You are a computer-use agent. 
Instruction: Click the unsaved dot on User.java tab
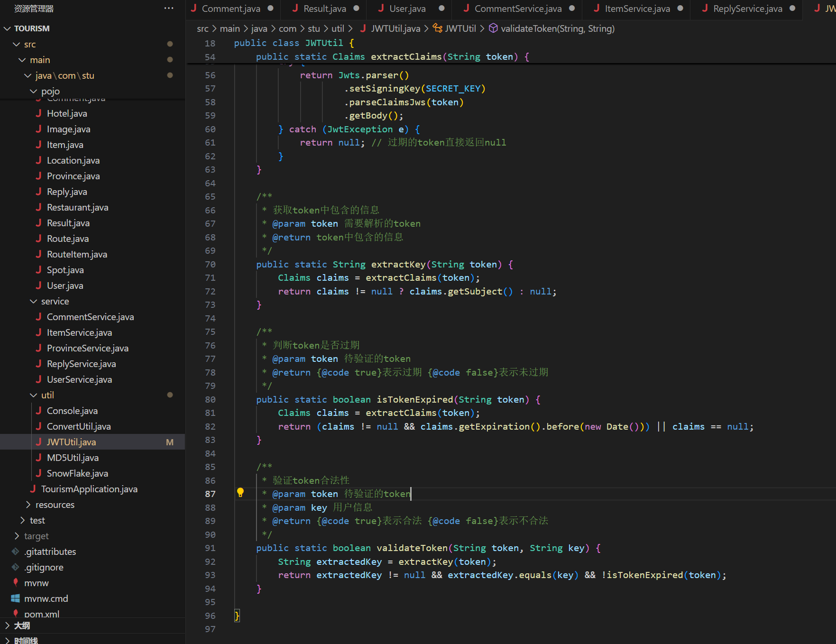click(441, 9)
